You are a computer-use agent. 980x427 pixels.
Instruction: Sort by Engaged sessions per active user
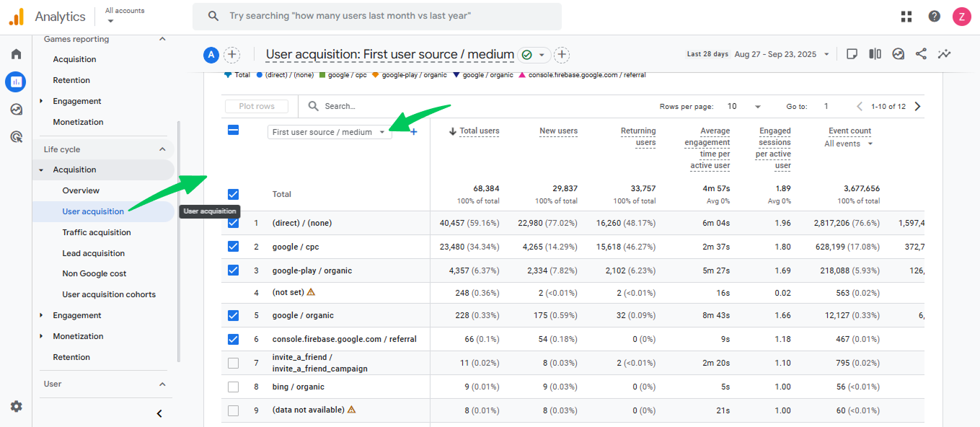(774, 148)
